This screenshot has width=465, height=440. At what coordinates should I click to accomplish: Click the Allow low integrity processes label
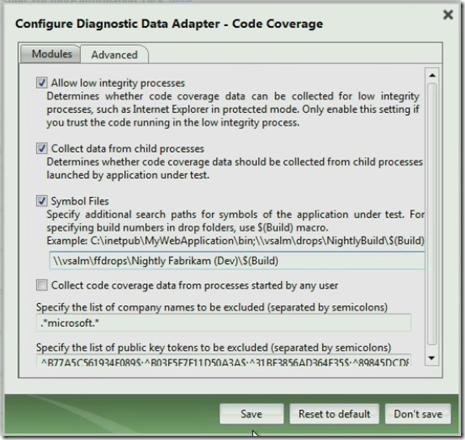point(118,83)
